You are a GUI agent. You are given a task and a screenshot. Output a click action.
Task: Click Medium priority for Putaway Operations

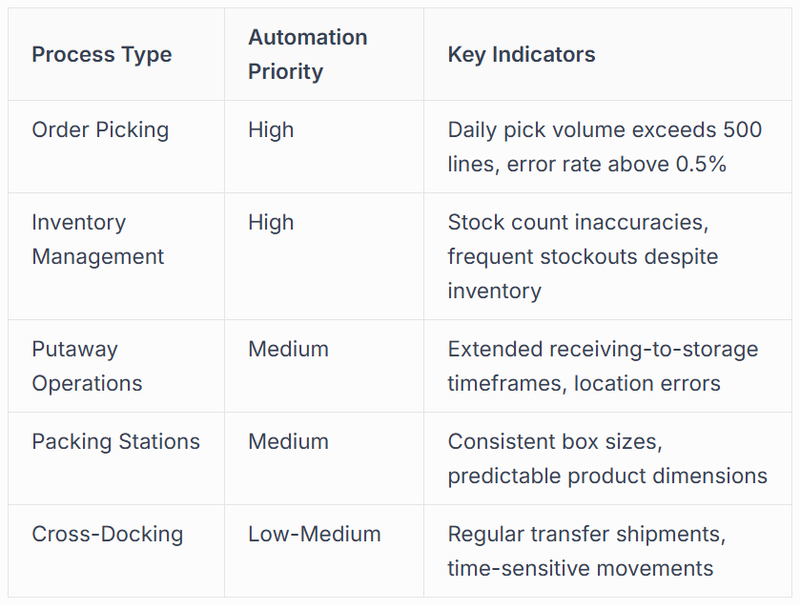click(x=288, y=349)
